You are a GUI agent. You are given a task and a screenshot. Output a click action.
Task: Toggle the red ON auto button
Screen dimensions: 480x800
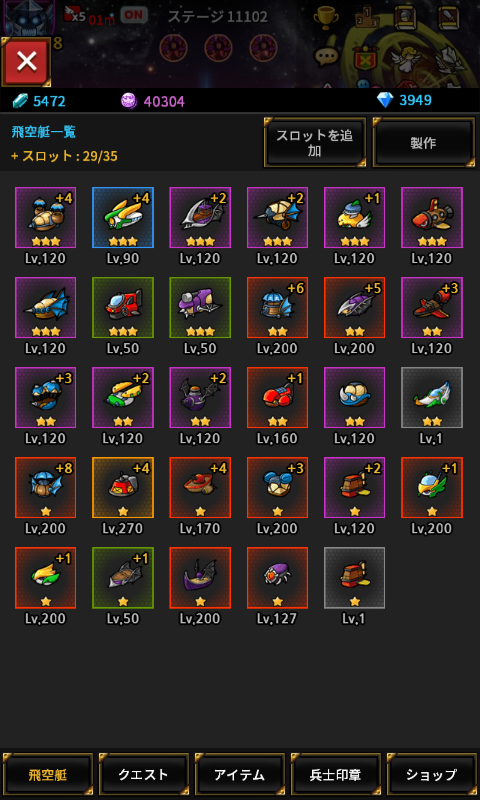click(134, 15)
